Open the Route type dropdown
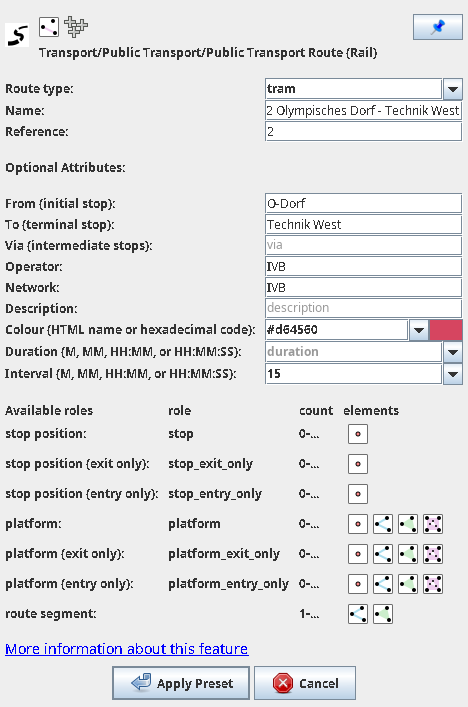 453,89
